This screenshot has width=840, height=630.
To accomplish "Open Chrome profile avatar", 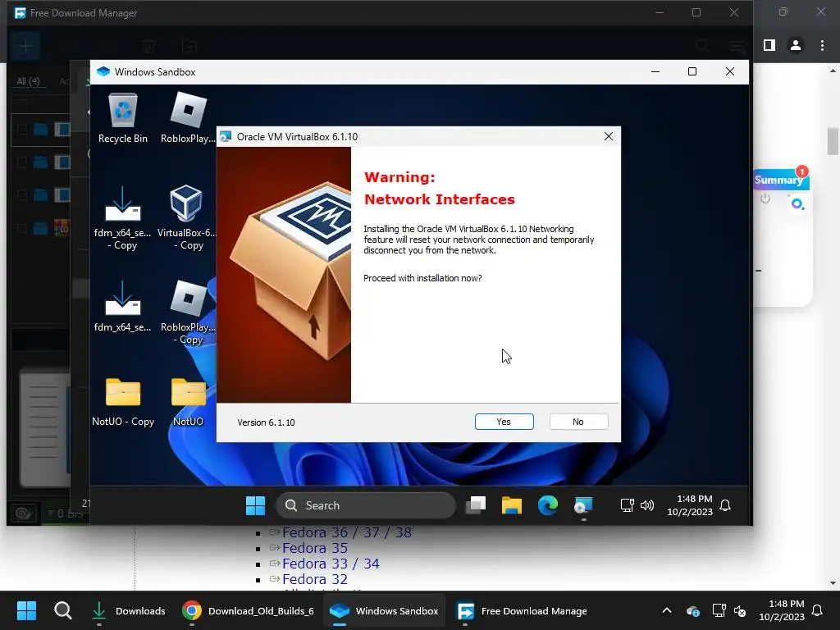I will (796, 46).
